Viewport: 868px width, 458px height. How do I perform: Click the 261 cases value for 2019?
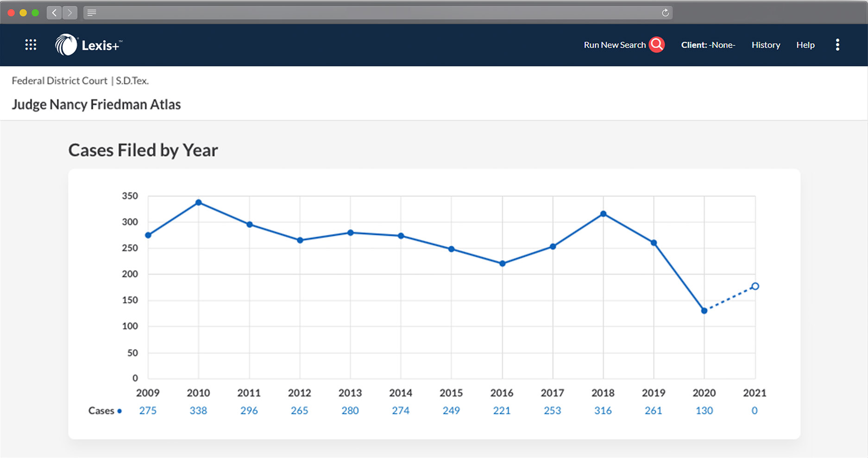[654, 411]
